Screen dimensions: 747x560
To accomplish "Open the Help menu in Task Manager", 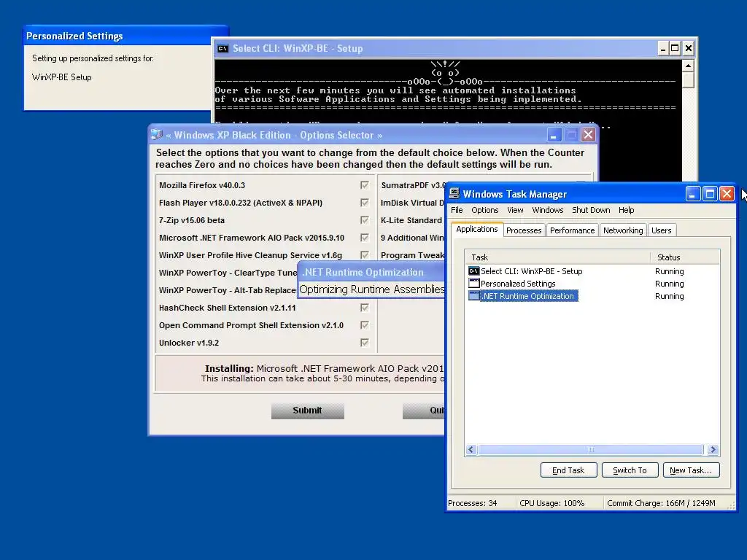I will [x=626, y=210].
